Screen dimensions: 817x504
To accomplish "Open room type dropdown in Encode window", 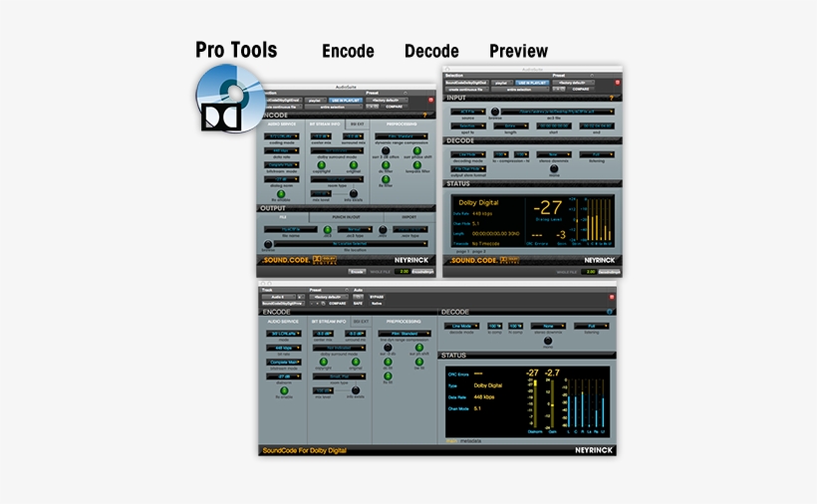I will pos(337,179).
